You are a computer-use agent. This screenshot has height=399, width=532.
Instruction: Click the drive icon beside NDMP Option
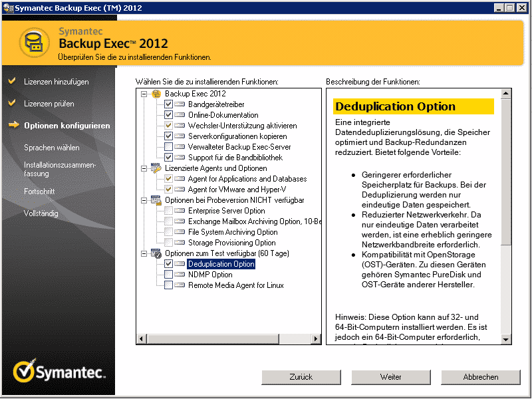pos(180,275)
